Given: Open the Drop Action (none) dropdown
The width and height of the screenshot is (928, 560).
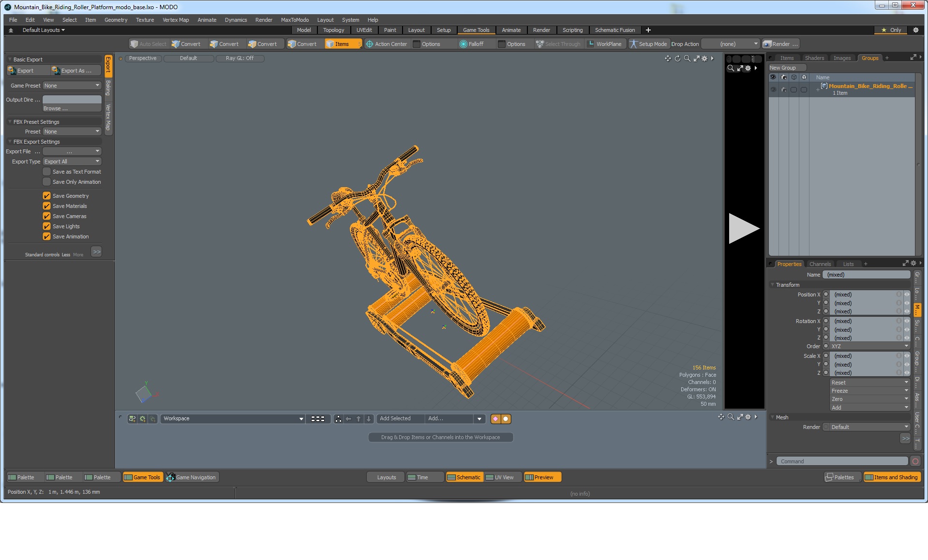Looking at the screenshot, I should click(731, 44).
